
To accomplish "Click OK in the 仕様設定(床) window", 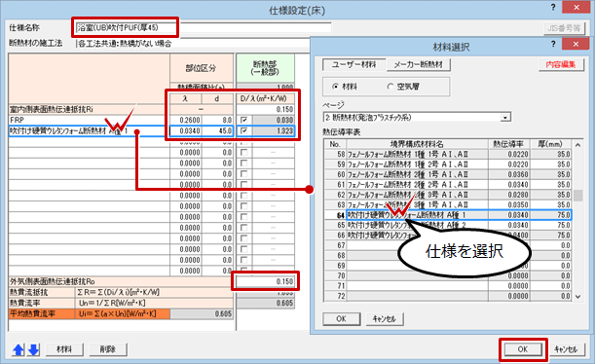I will (x=523, y=349).
